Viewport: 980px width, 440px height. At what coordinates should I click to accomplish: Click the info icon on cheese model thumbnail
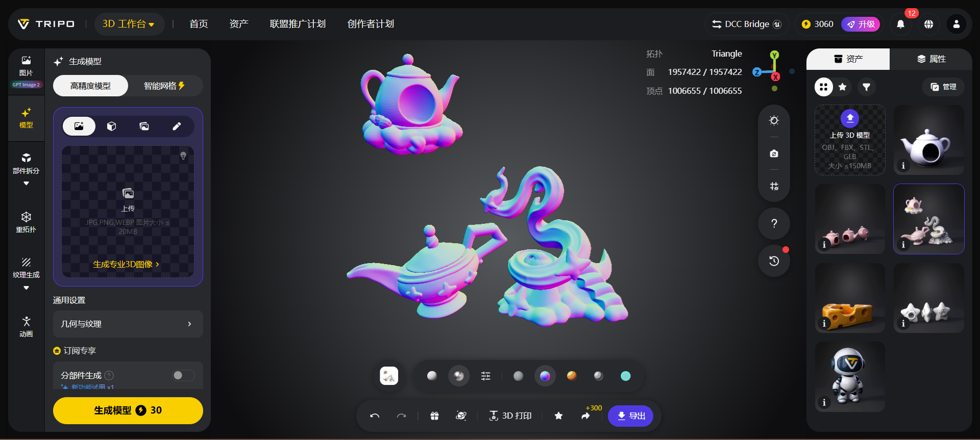pyautogui.click(x=824, y=324)
